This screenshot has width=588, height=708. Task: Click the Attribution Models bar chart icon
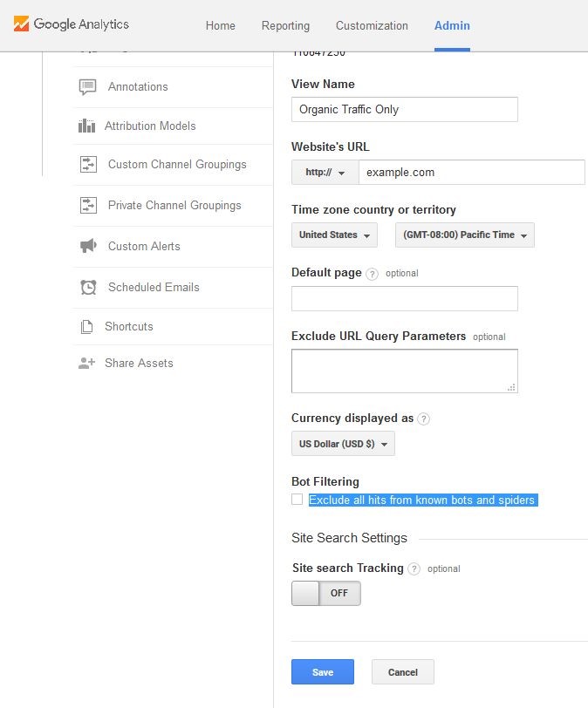pyautogui.click(x=86, y=126)
